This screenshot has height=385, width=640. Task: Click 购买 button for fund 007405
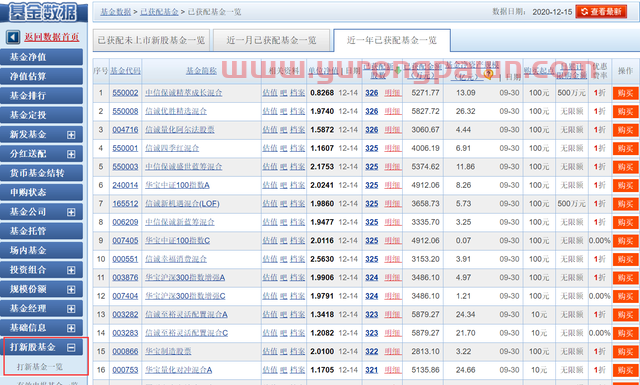625,240
